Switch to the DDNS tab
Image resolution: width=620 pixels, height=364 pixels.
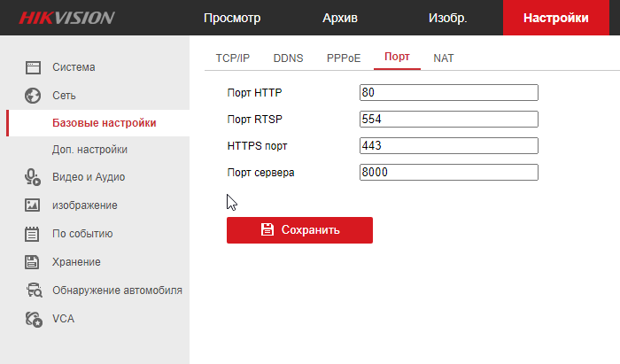click(288, 58)
